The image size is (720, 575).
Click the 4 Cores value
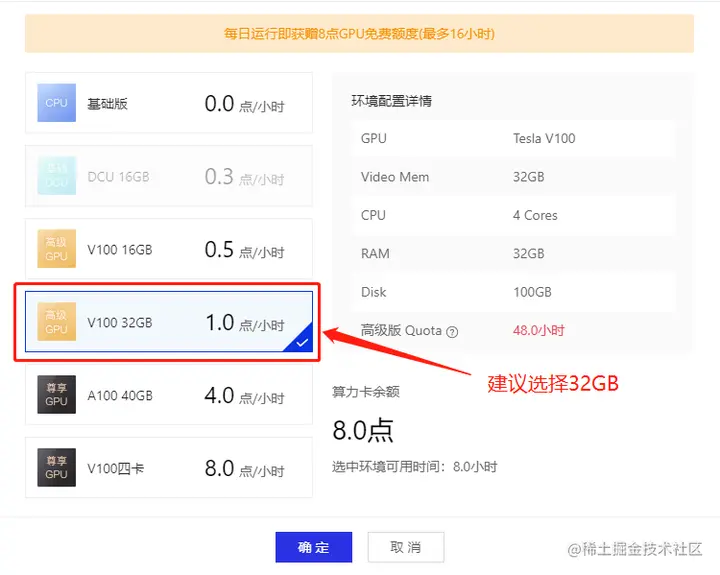535,215
